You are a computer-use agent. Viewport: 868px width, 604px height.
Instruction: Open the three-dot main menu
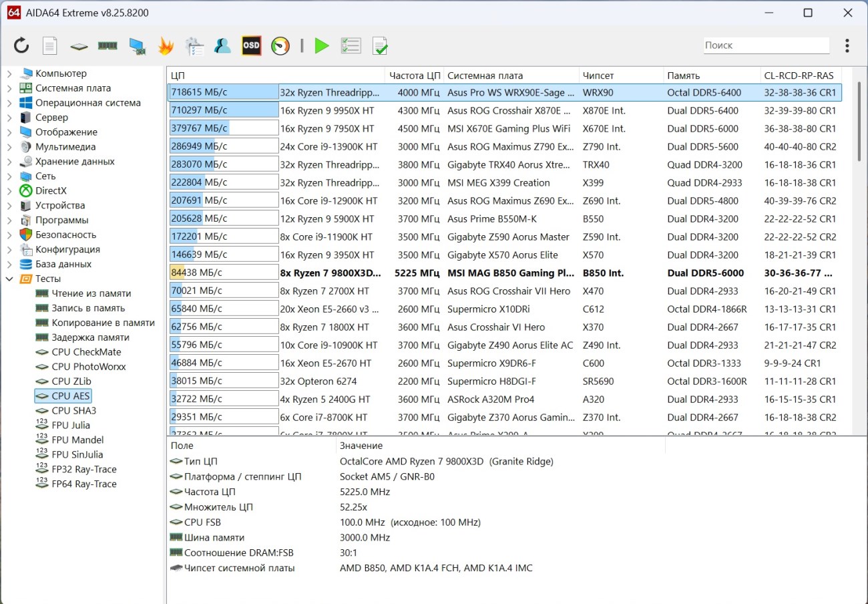(x=847, y=45)
